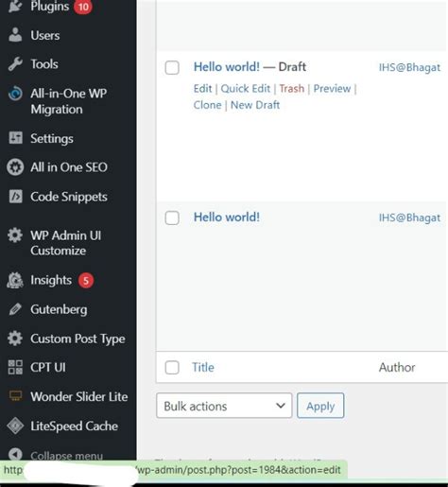The image size is (448, 487).
Task: Open the Settings menu item
Action: (x=52, y=138)
